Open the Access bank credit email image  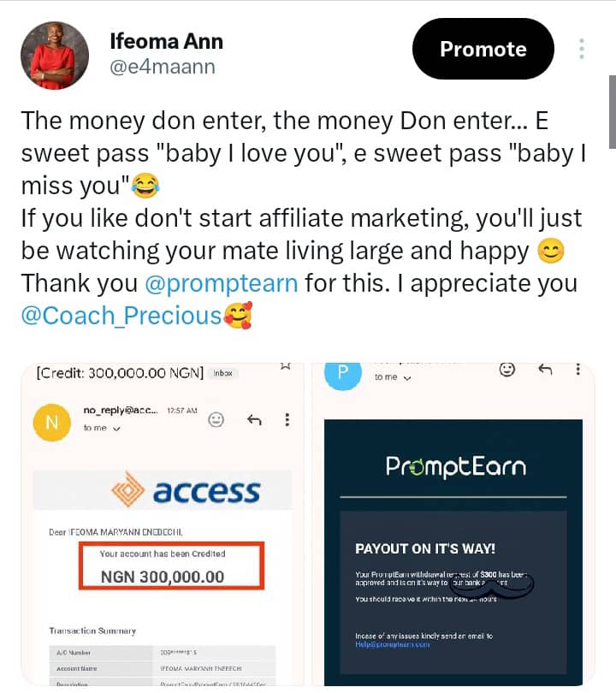(163, 524)
